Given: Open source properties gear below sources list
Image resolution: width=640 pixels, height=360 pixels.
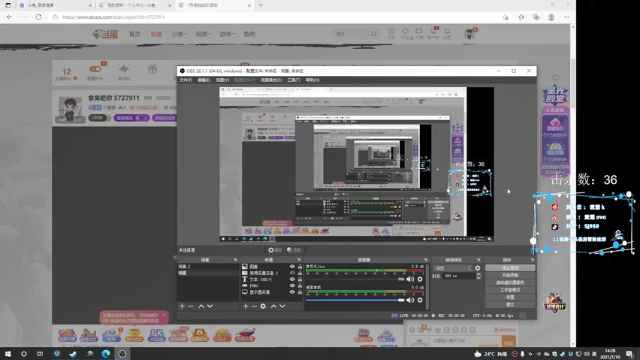Looking at the screenshot, I should click(x=263, y=306).
